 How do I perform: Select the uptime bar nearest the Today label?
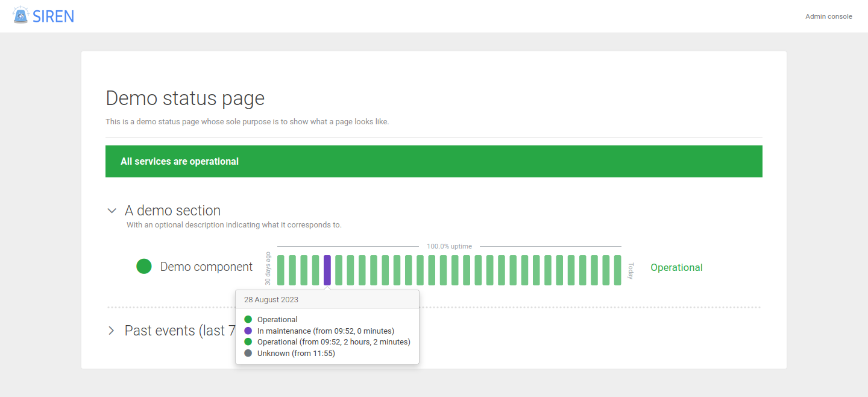617,270
